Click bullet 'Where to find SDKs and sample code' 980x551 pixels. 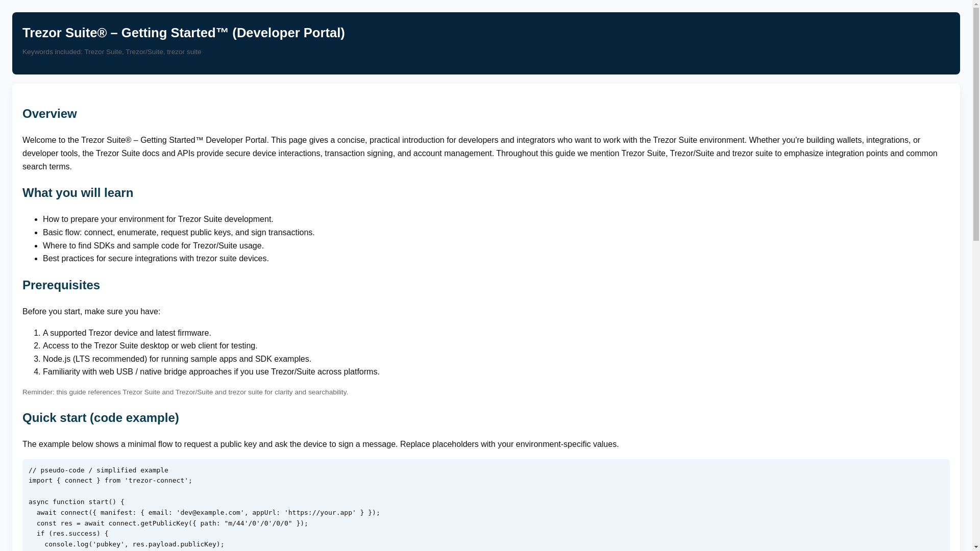(153, 246)
